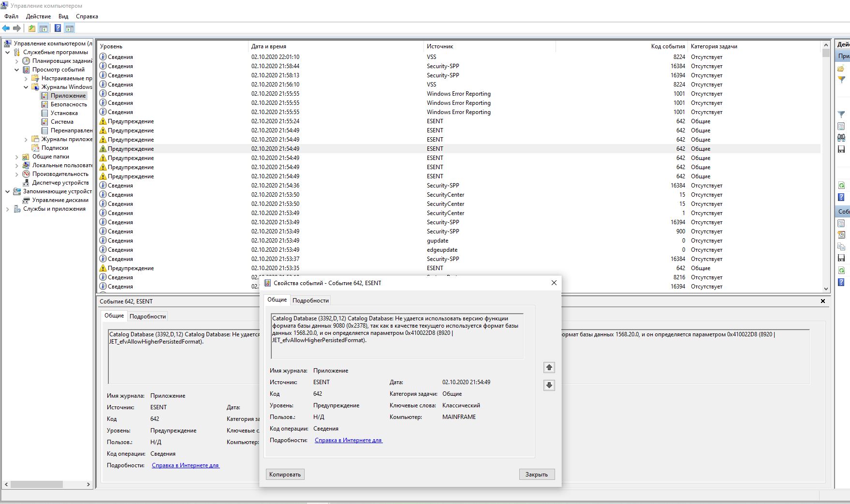850x504 pixels.
Task: Select the gupdate event row
Action: (x=459, y=241)
